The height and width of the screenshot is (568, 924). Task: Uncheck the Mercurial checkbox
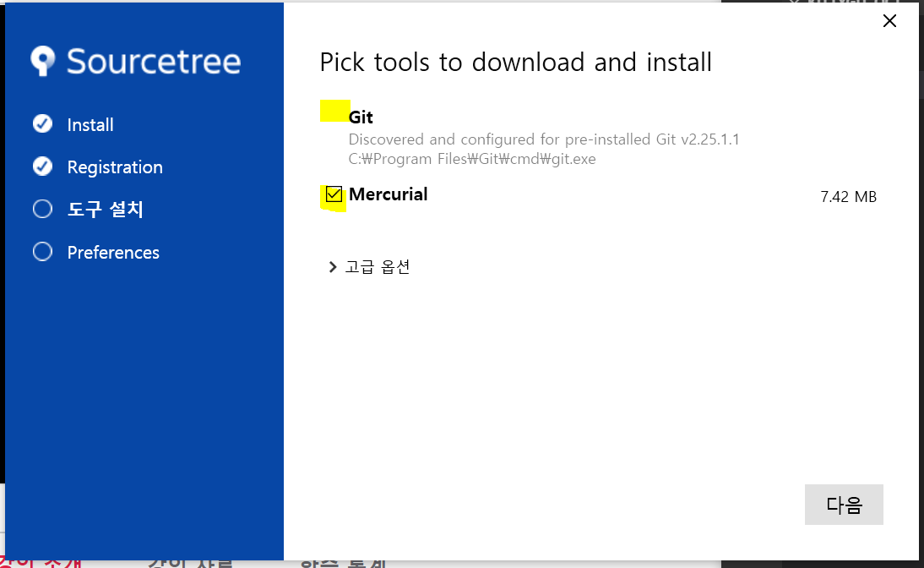(334, 194)
